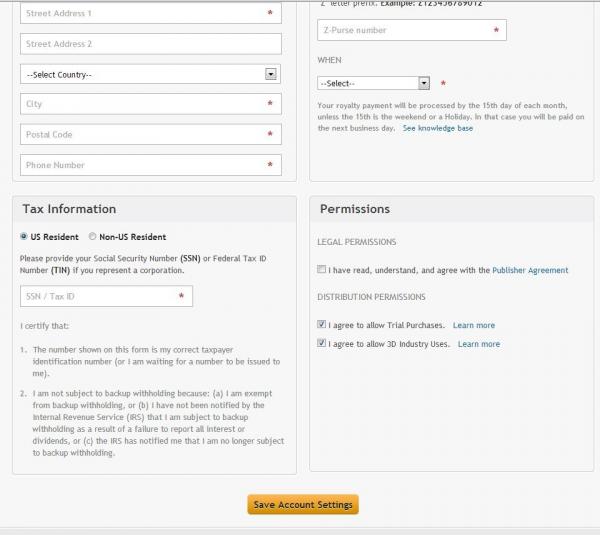Click the SSN / Tax ID field
The height and width of the screenshot is (535, 600).
pyautogui.click(x=106, y=296)
